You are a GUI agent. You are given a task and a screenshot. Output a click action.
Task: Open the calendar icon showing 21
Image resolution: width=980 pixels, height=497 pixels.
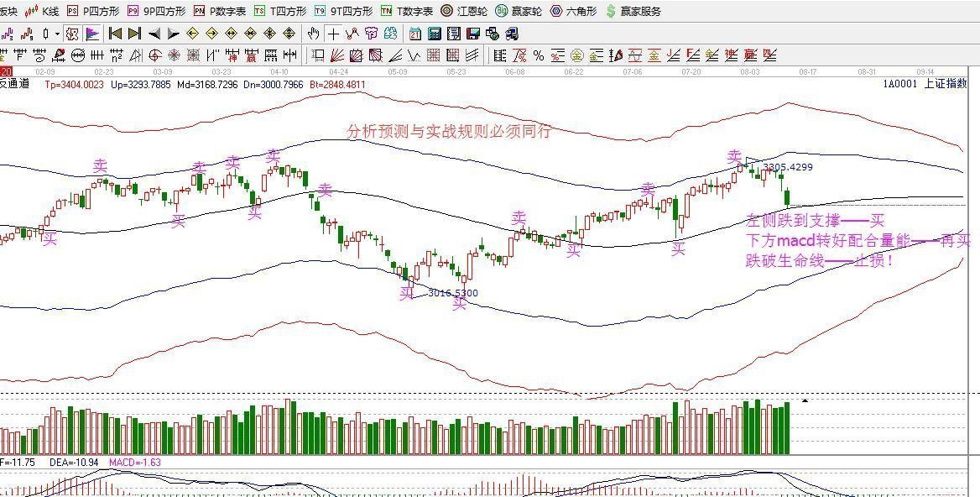pyautogui.click(x=415, y=34)
